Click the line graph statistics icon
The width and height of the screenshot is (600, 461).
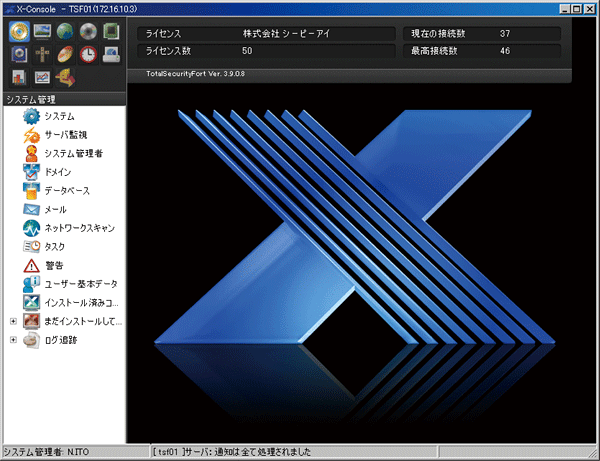tap(42, 77)
